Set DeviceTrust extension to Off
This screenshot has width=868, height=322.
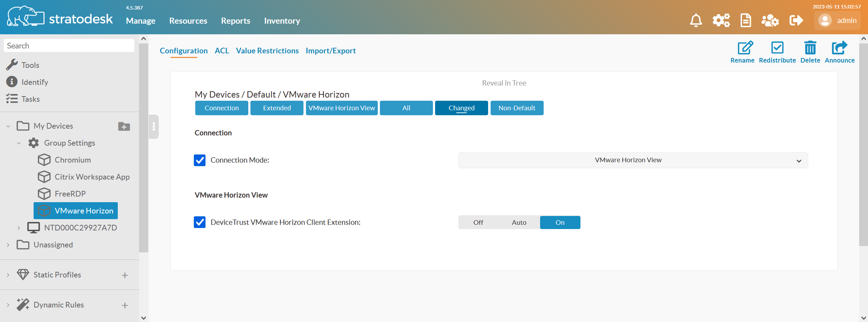[x=478, y=222]
